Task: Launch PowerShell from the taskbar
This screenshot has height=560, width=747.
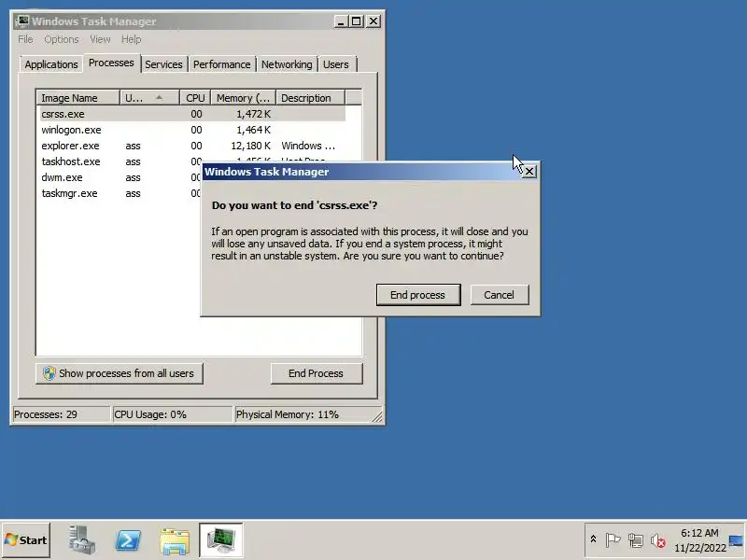Action: pos(128,540)
